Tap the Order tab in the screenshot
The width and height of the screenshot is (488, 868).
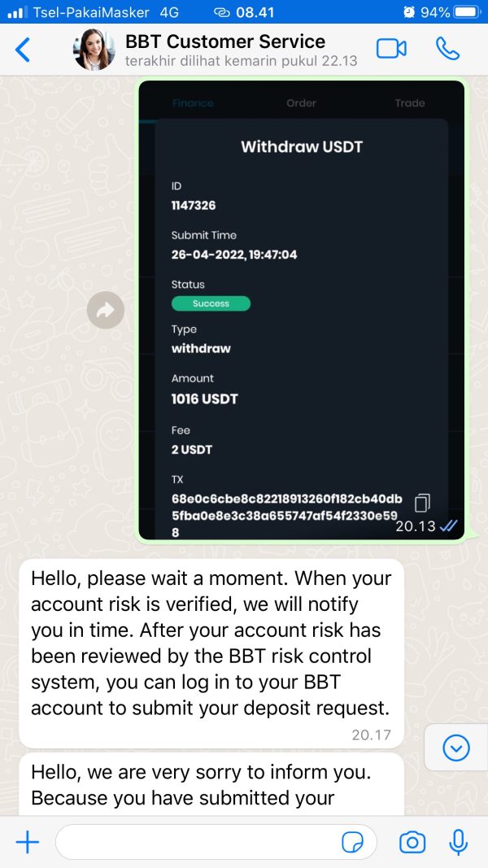tap(301, 103)
